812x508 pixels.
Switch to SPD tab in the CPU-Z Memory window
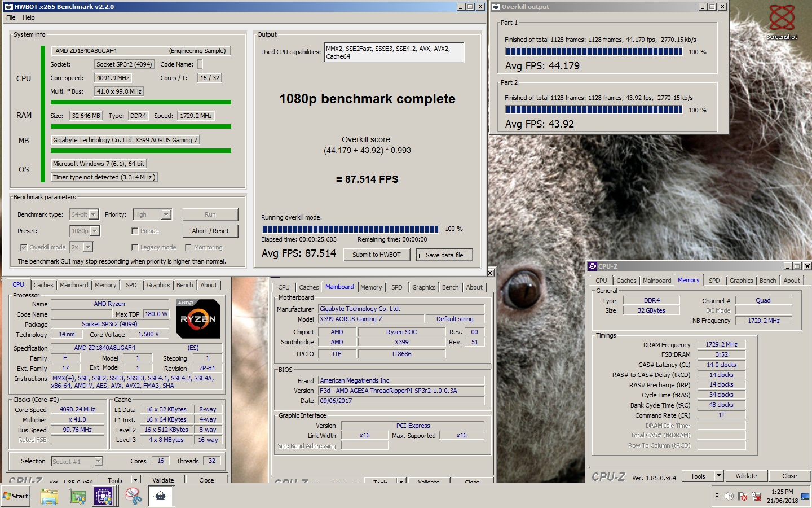point(714,281)
